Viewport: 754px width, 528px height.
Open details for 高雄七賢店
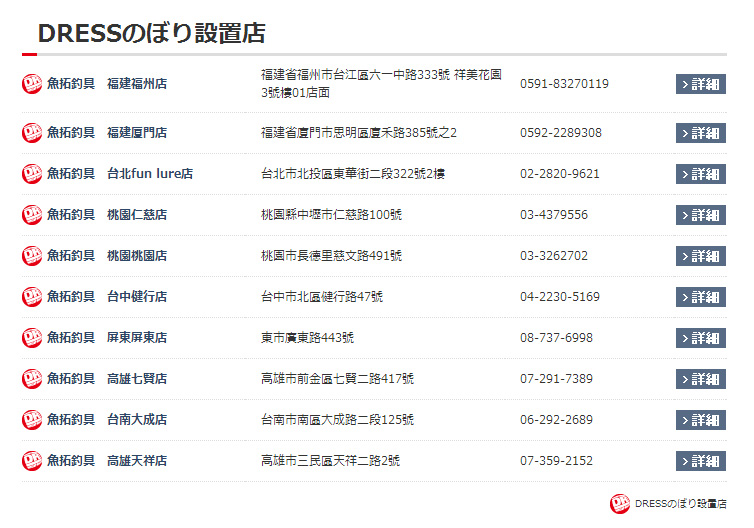pyautogui.click(x=701, y=379)
